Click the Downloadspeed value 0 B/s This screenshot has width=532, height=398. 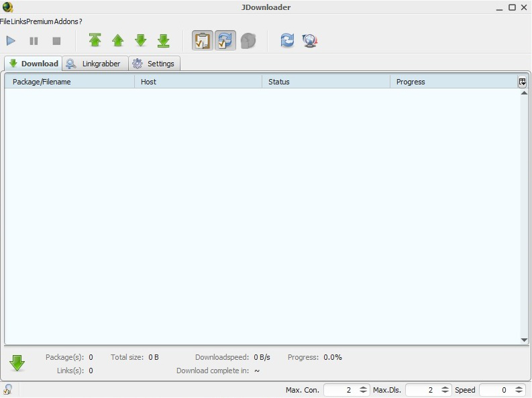pos(262,357)
